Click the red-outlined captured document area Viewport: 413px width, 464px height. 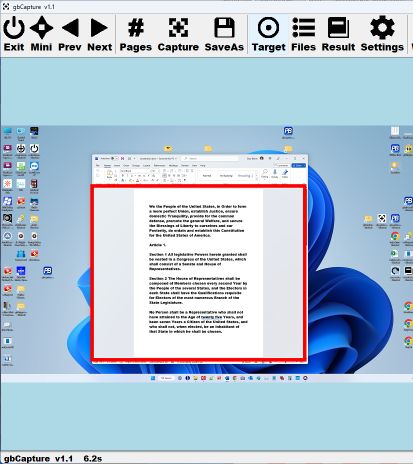tap(198, 272)
